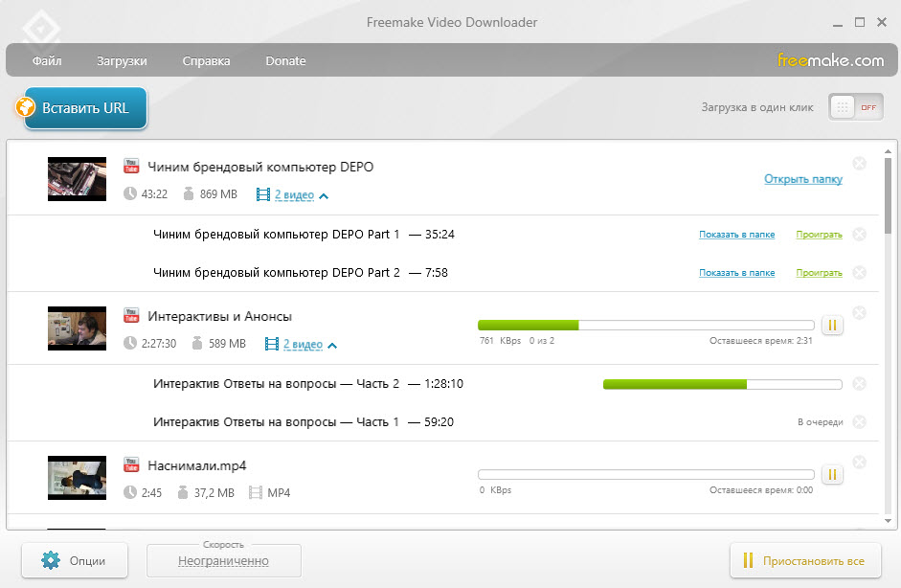Click the clock icon next to 2:27:30

click(130, 343)
